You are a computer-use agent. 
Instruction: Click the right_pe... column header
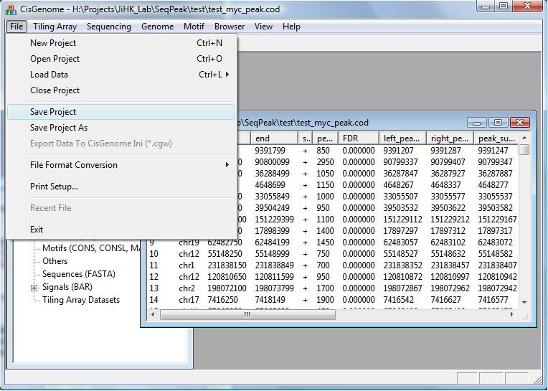pos(450,138)
